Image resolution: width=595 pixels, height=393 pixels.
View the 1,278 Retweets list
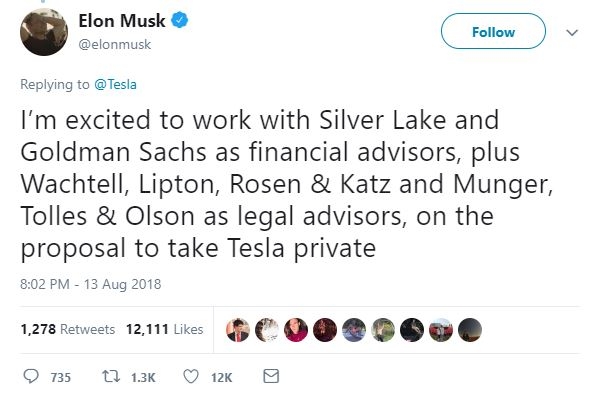click(x=68, y=329)
